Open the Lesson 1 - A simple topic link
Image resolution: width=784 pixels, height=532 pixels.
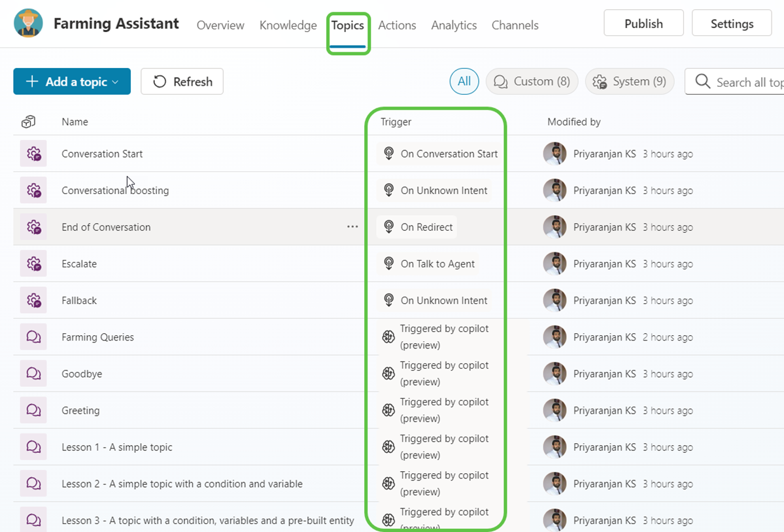pyautogui.click(x=117, y=447)
